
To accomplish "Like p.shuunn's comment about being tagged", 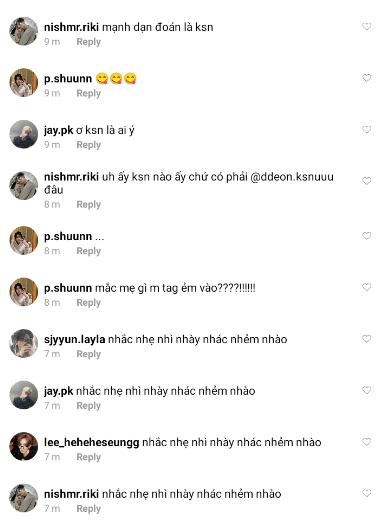I will pyautogui.click(x=367, y=287).
